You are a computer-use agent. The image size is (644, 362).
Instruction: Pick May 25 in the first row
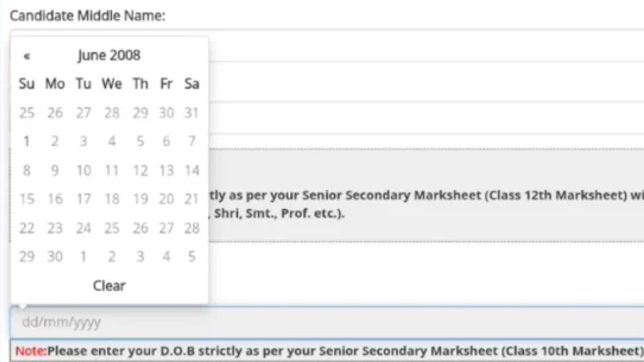(x=27, y=113)
